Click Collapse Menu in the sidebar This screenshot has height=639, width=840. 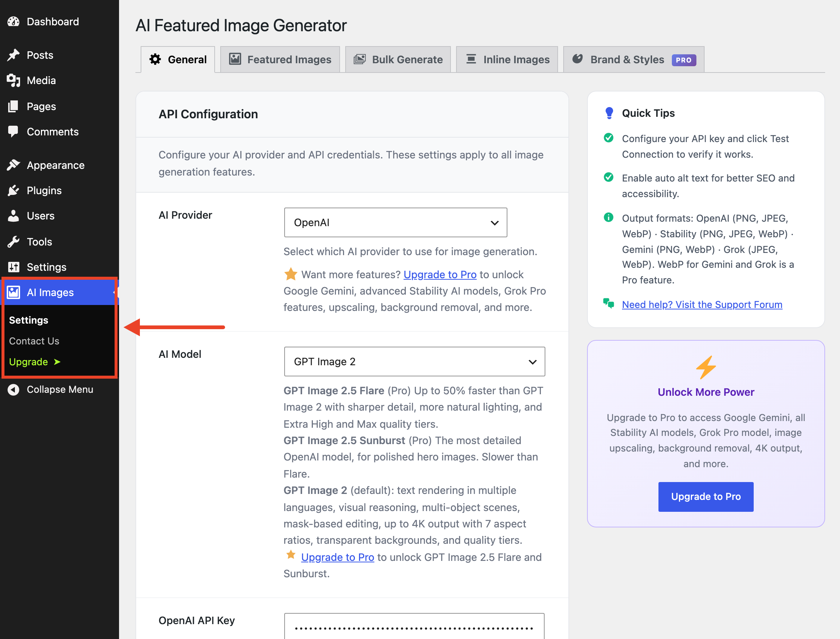point(60,389)
